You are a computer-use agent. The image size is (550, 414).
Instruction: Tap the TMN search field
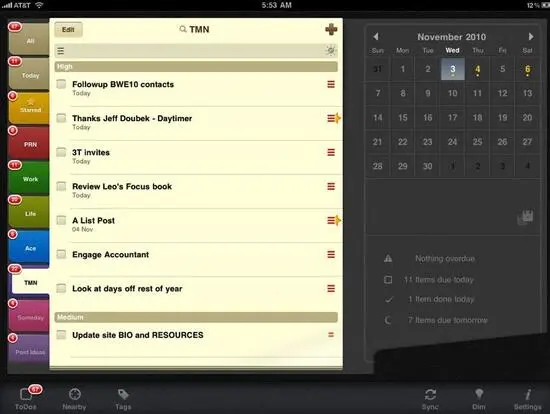194,29
